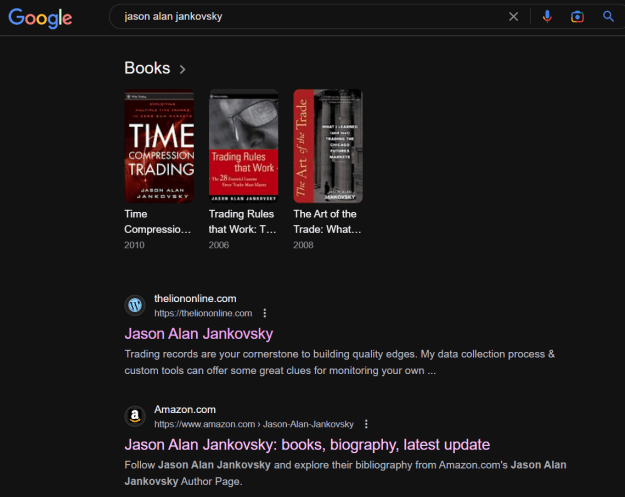Click the Amazon URL breadcrumb text
The width and height of the screenshot is (625, 497).
[x=254, y=424]
